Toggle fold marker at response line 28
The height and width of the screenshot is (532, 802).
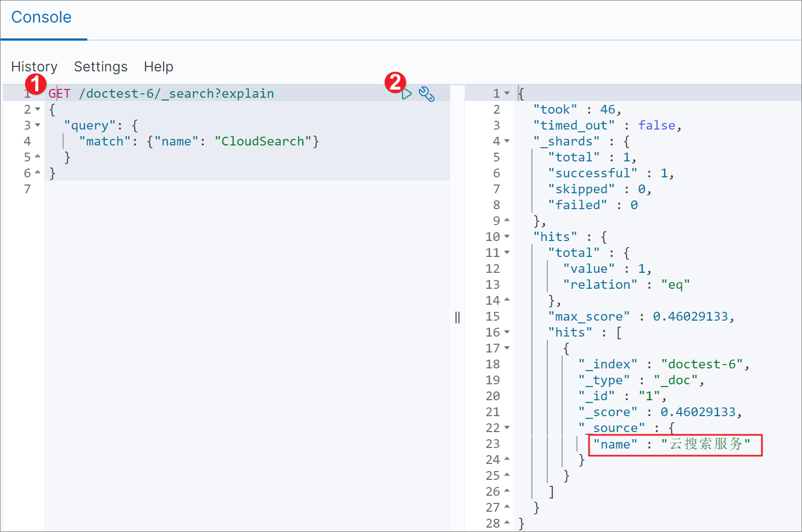(507, 523)
